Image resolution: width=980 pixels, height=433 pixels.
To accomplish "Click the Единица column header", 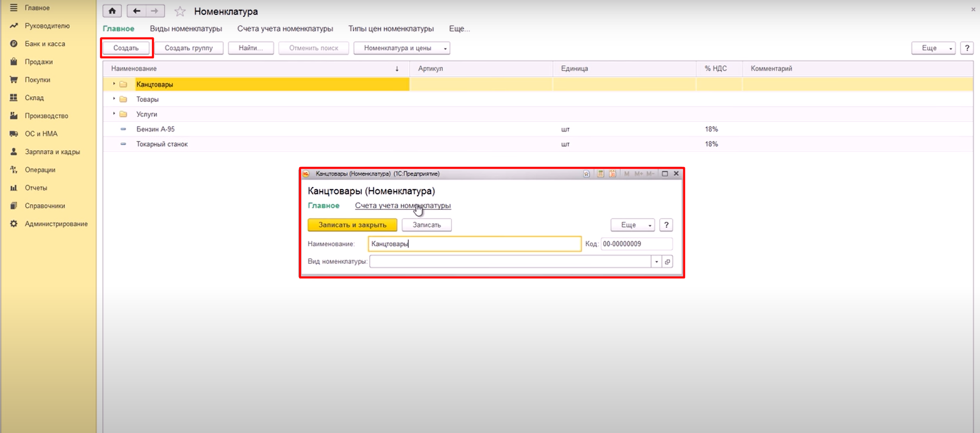I will click(625, 68).
